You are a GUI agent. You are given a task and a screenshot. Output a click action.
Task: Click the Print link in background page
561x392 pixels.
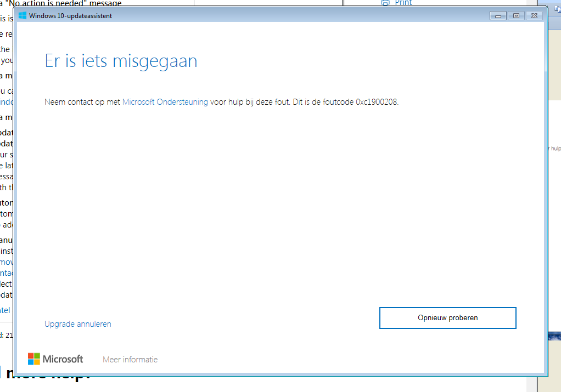point(403,3)
